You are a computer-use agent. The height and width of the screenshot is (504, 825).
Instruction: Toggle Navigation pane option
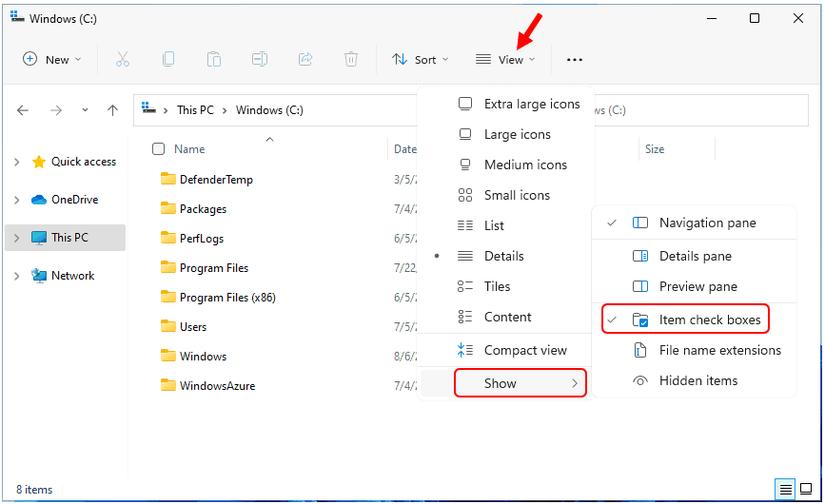694,223
